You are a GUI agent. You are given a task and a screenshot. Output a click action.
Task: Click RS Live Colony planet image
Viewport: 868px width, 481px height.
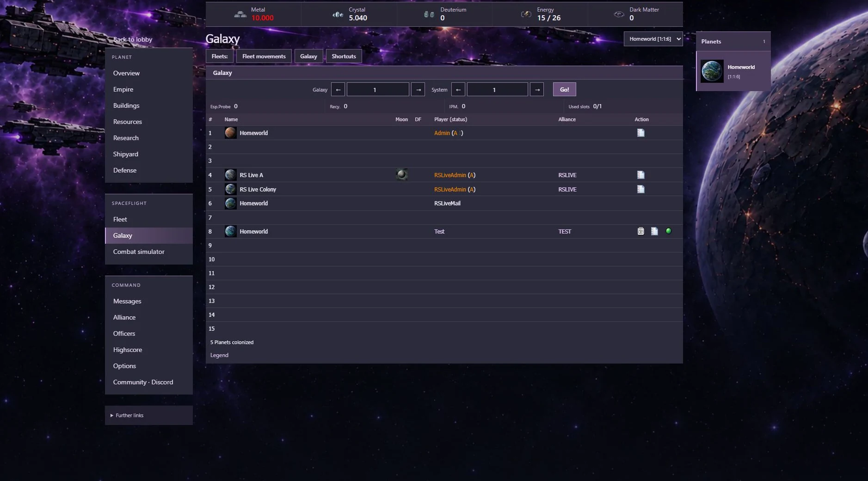pos(230,189)
